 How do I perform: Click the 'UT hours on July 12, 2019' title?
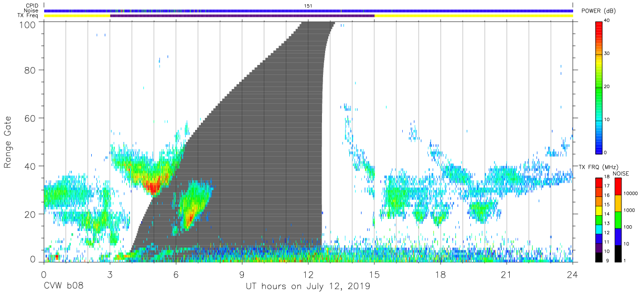(x=308, y=287)
